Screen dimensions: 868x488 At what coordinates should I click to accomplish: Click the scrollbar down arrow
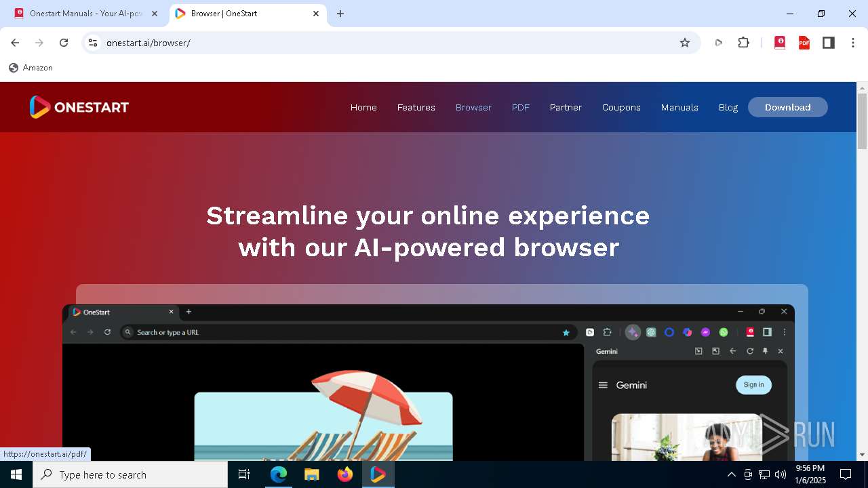coord(863,455)
